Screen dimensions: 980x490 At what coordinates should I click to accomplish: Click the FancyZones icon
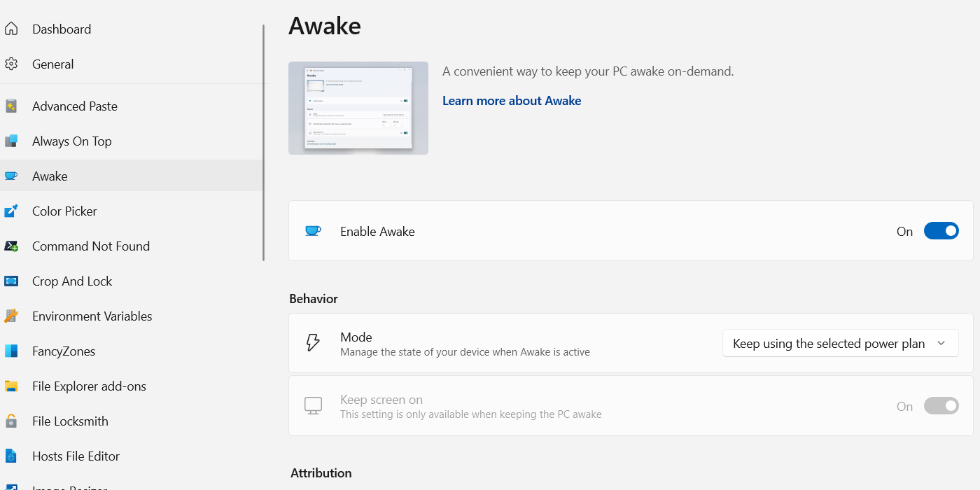(x=10, y=351)
